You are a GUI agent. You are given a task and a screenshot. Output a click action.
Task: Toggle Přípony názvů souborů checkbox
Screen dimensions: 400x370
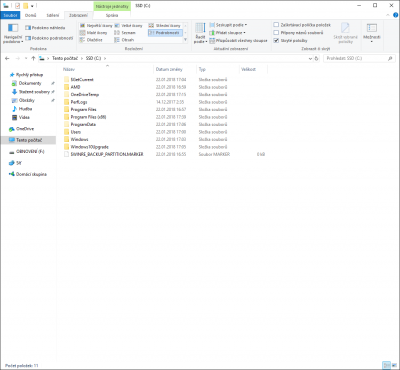(276, 33)
